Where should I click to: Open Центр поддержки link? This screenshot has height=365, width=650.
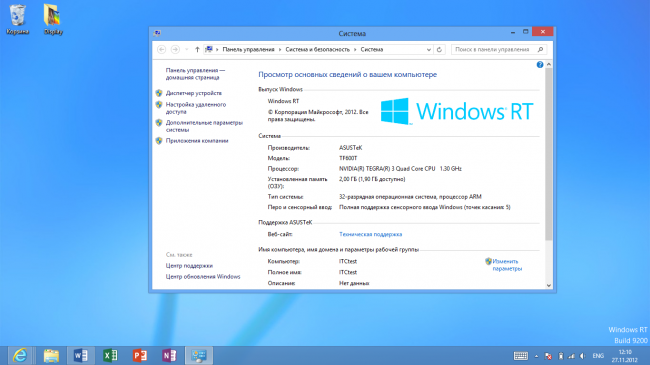(x=189, y=265)
